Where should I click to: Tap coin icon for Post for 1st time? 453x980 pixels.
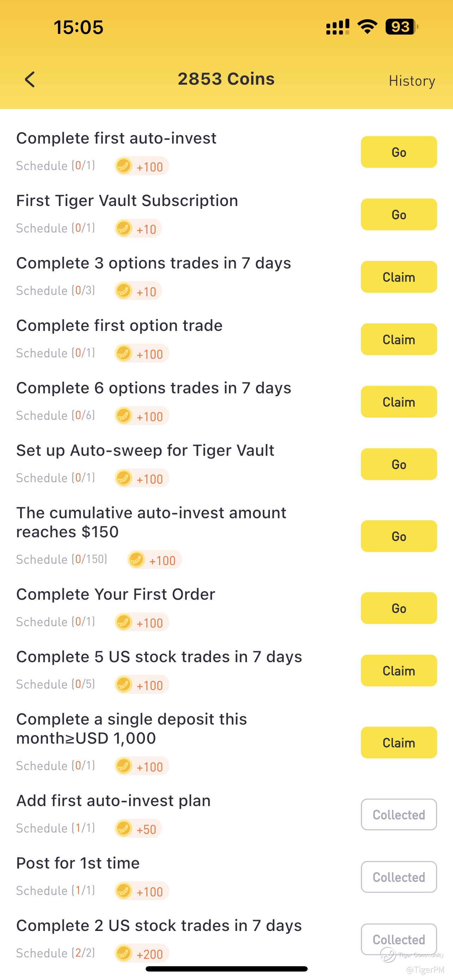point(123,891)
